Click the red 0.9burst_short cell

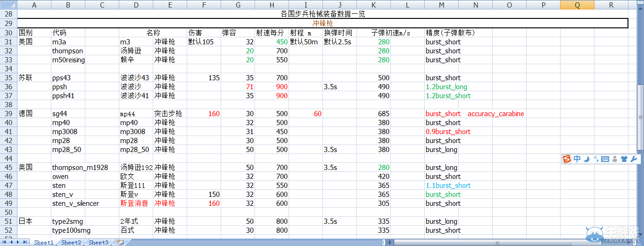[448, 132]
